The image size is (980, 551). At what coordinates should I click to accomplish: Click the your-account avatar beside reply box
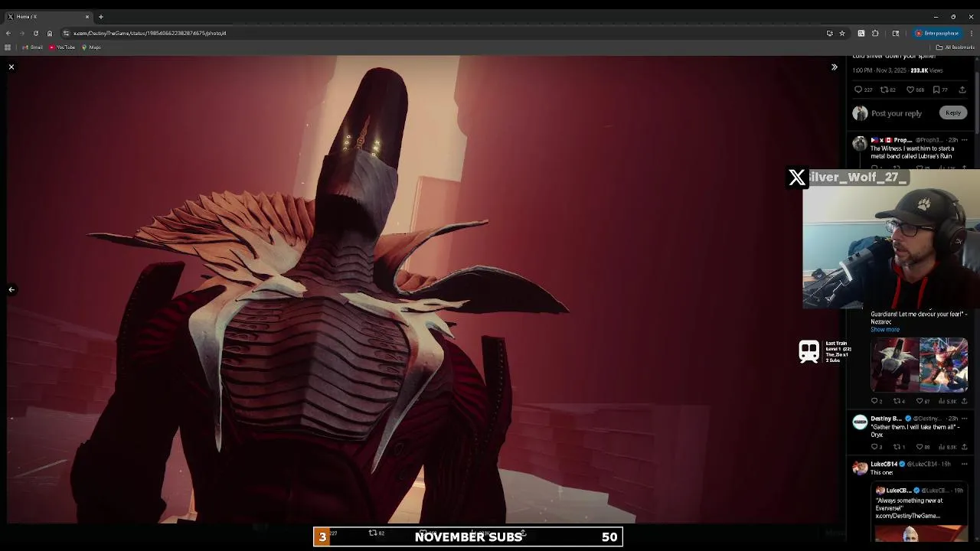(x=860, y=113)
